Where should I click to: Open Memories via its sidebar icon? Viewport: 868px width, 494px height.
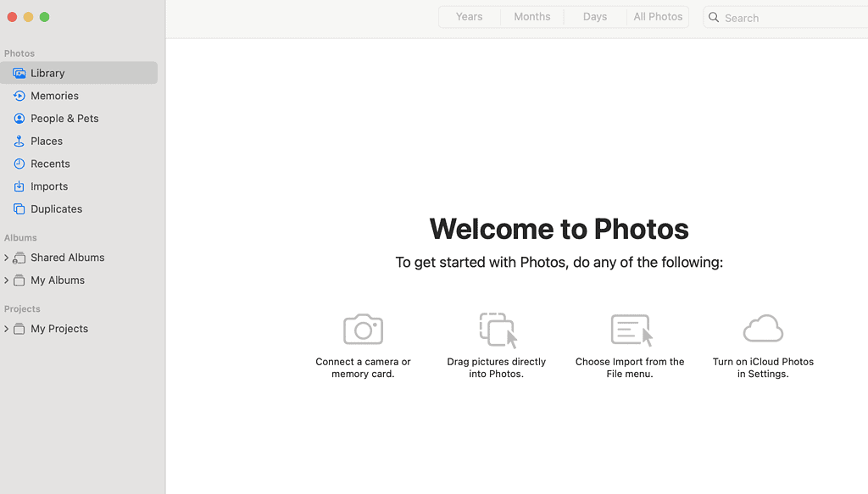click(x=19, y=96)
